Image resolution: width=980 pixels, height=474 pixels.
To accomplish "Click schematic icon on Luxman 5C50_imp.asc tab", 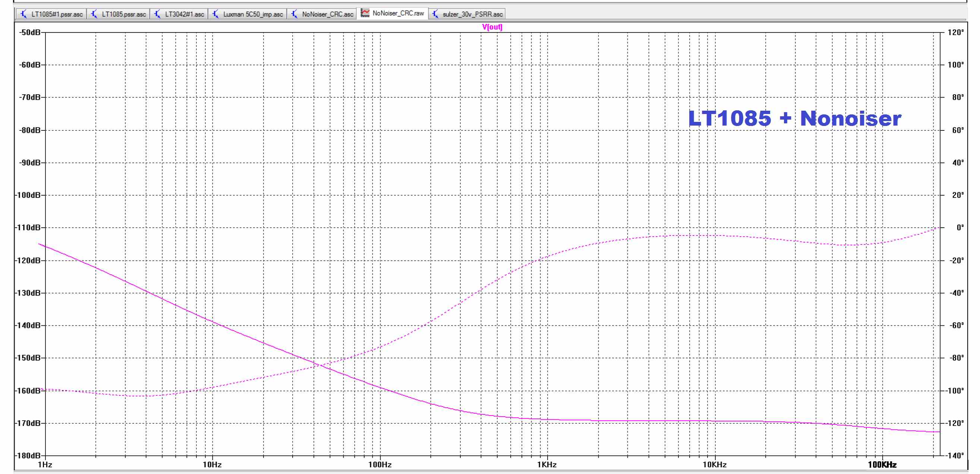I will coord(216,14).
